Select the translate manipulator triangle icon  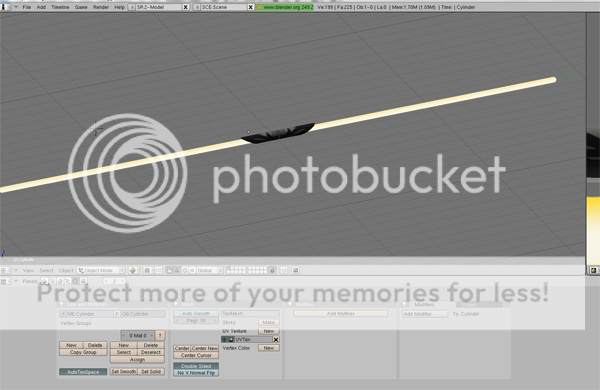pos(177,270)
